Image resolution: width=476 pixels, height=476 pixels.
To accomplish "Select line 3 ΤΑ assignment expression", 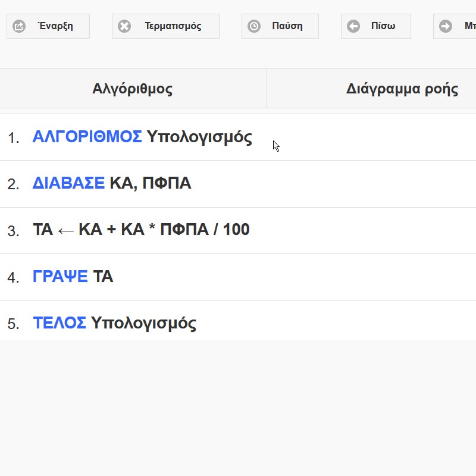I will pos(238,231).
